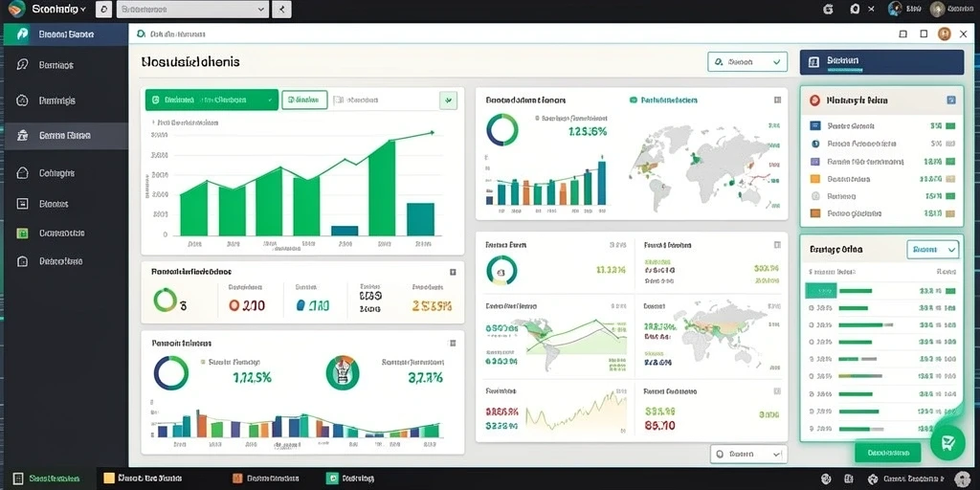This screenshot has height=490, width=980.
Task: Click the menu icon on world map card
Action: [777, 100]
